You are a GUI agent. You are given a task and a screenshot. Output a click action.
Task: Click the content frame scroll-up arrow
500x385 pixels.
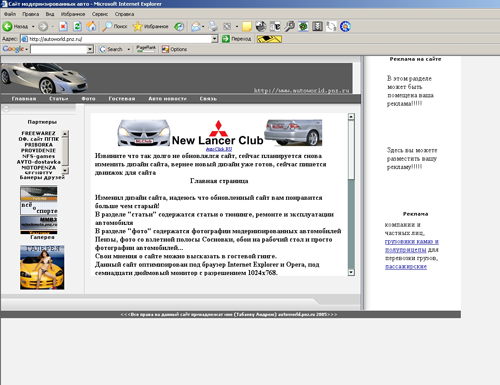coord(351,116)
